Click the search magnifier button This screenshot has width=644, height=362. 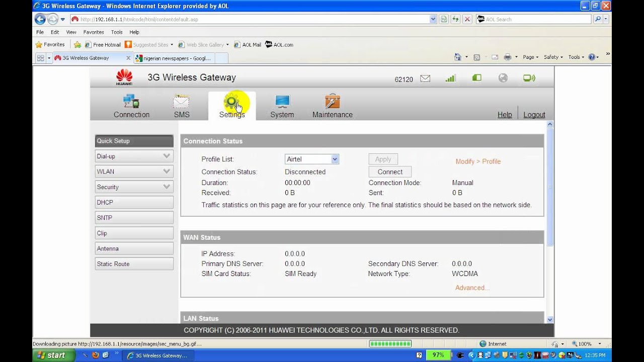[x=598, y=19]
